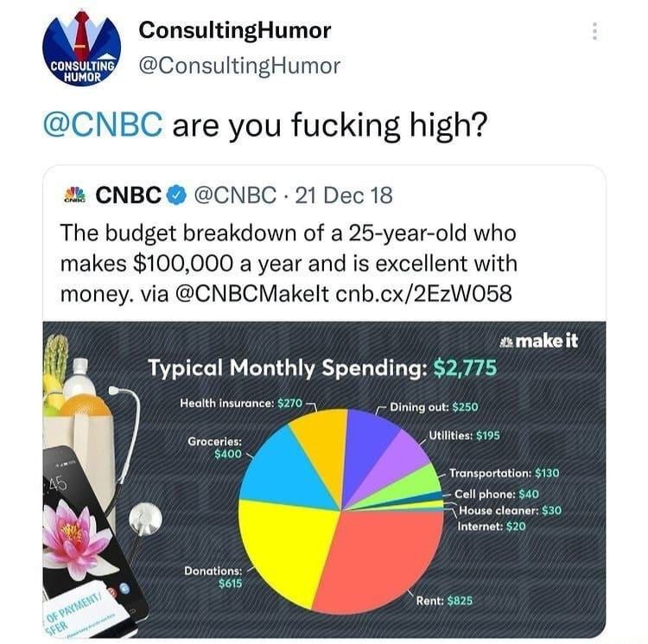The image size is (648, 644).
Task: Follow the cnb.cx/2EzW058 article link
Action: (x=424, y=294)
